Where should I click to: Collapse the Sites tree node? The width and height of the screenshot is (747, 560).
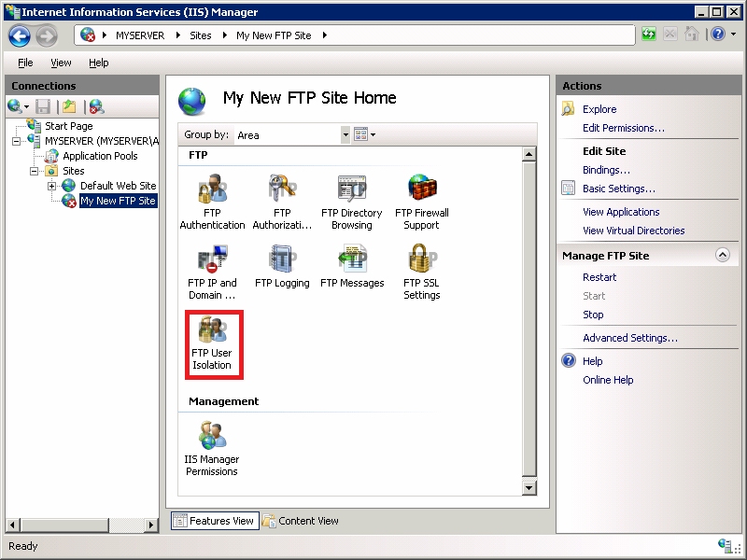tap(34, 172)
